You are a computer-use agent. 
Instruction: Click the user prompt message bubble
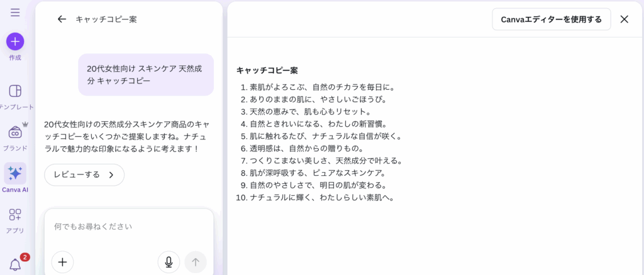click(x=145, y=75)
